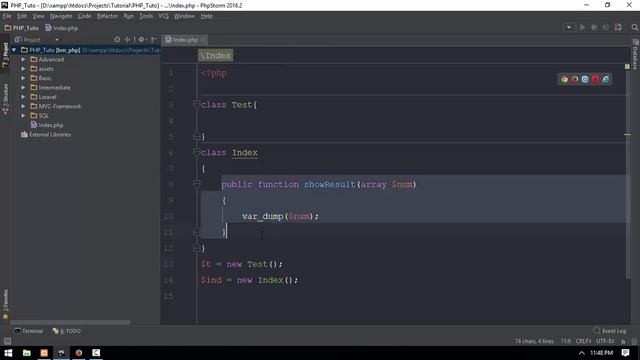Open the Project view selector dropdown
The image size is (640, 360).
click(37, 40)
